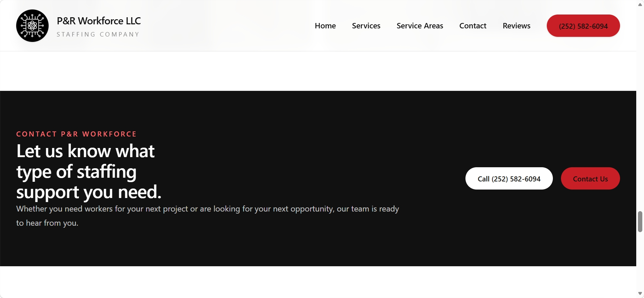This screenshot has width=644, height=298.
Task: Open the Service Areas nav link
Action: click(420, 26)
